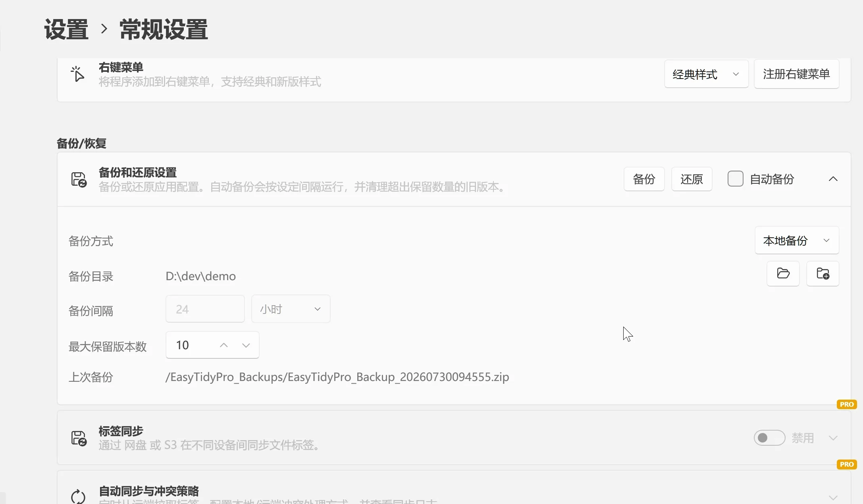Click 设置 in the breadcrumb
Screen dimensions: 863x504
(66, 29)
